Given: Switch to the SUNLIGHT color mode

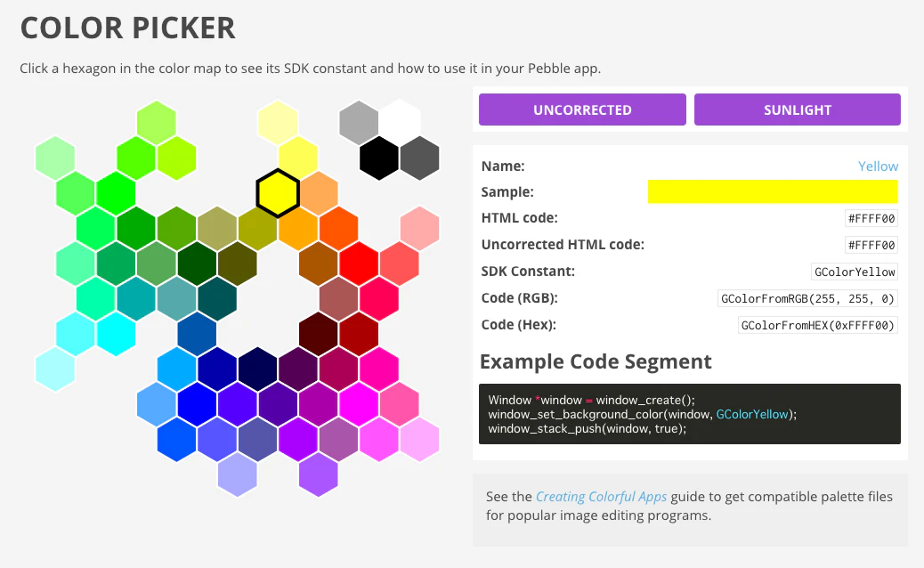Looking at the screenshot, I should [x=798, y=110].
